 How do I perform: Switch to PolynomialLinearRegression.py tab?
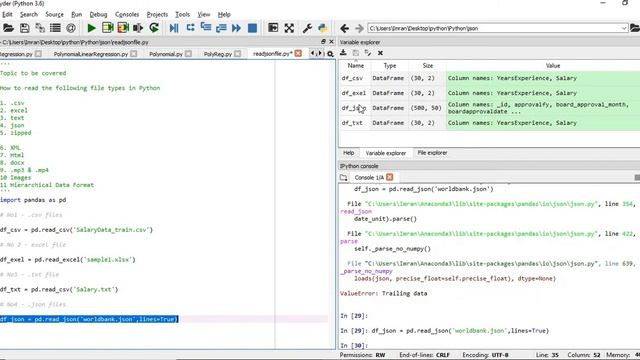pyautogui.click(x=91, y=54)
